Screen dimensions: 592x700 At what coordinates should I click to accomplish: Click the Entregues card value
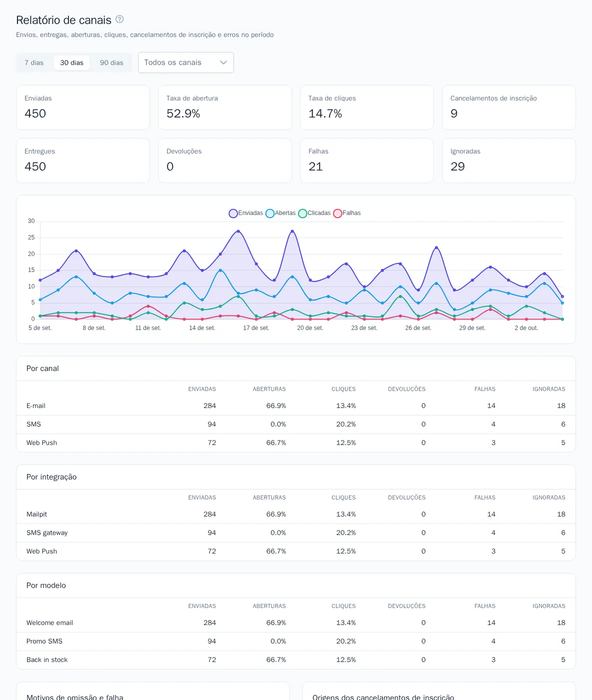(35, 167)
